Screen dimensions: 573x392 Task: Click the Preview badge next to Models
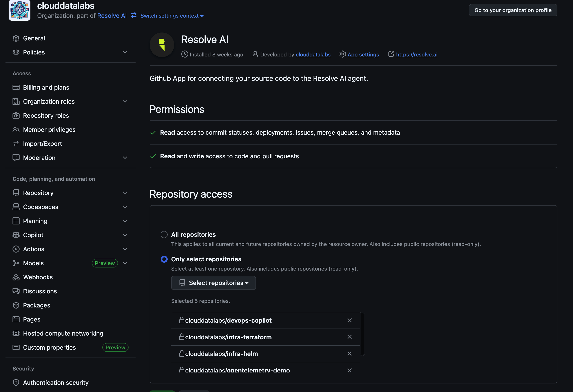click(105, 263)
